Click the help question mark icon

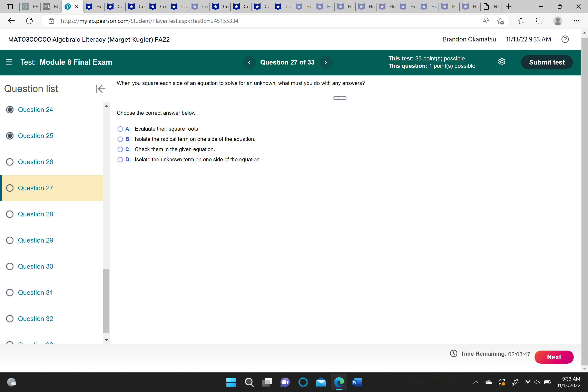pyautogui.click(x=565, y=39)
